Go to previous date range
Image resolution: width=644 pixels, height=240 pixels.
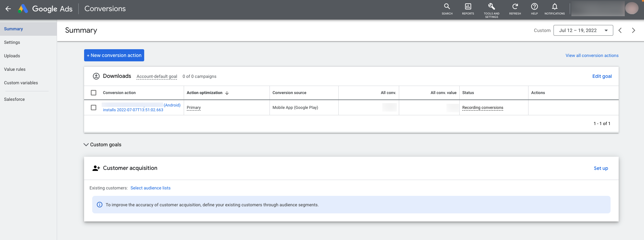point(620,30)
